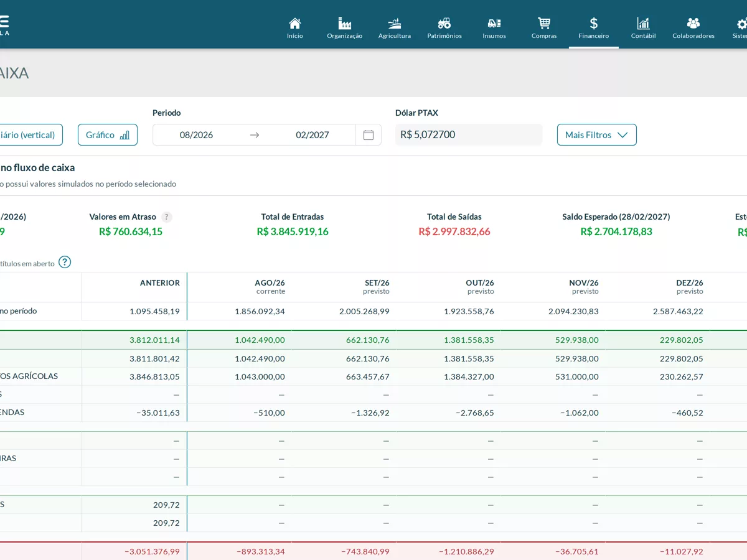Image resolution: width=747 pixels, height=560 pixels.
Task: Expand the Mais Filtros dropdown
Action: tap(597, 134)
